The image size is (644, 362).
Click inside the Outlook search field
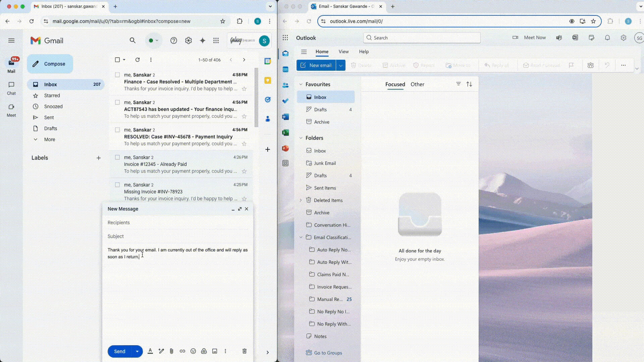421,38
